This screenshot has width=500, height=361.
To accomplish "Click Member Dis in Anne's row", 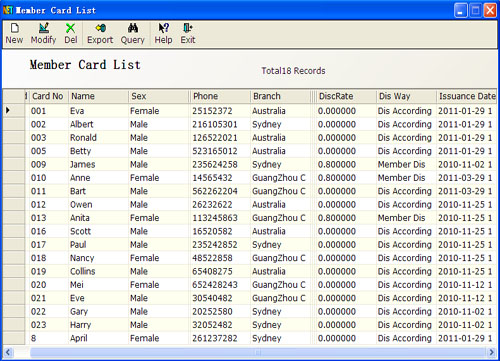I will tap(401, 178).
